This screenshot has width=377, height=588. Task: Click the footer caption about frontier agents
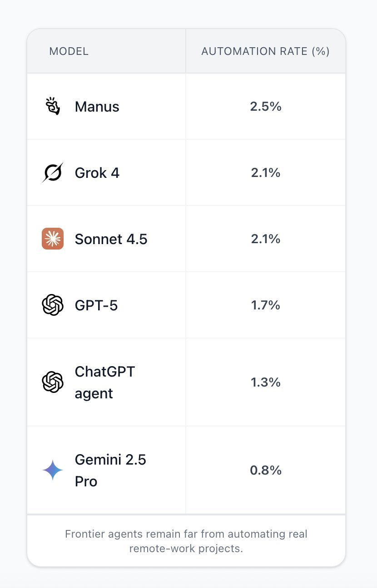click(186, 541)
